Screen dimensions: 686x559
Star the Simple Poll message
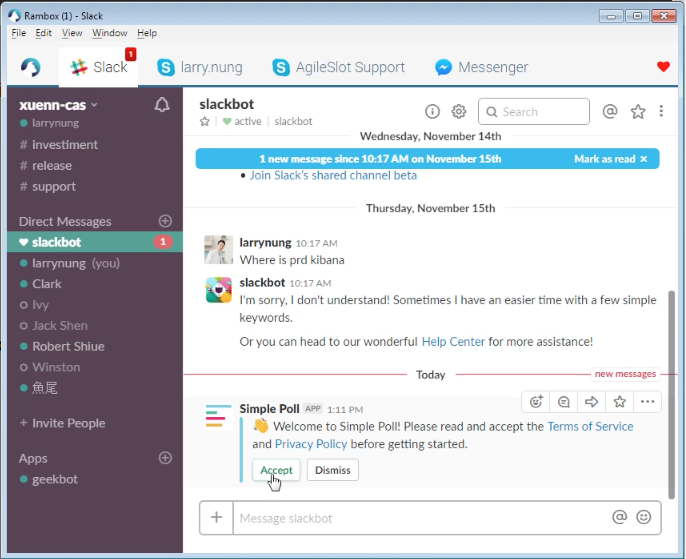click(x=620, y=402)
